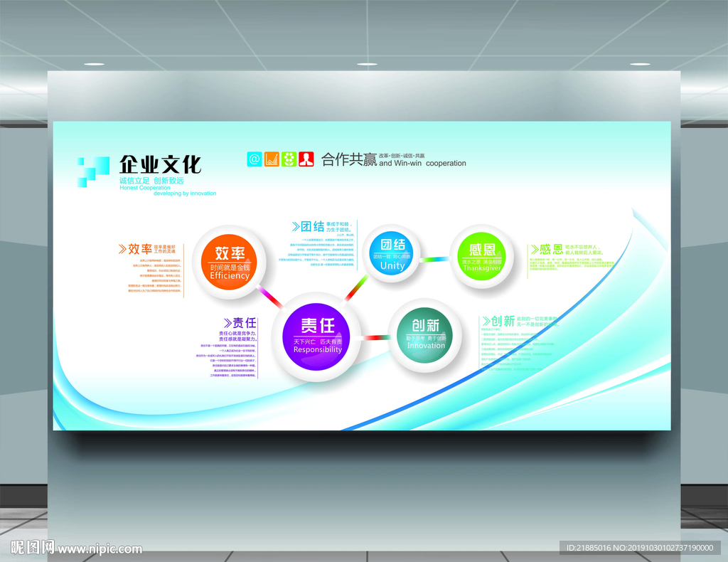
Task: Click the orange chart icon
Action: coord(272,159)
